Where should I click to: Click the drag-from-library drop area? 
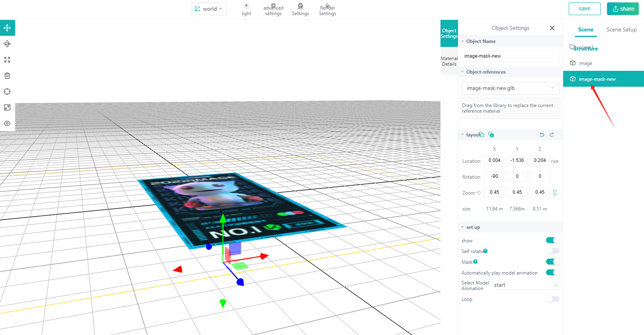511,108
